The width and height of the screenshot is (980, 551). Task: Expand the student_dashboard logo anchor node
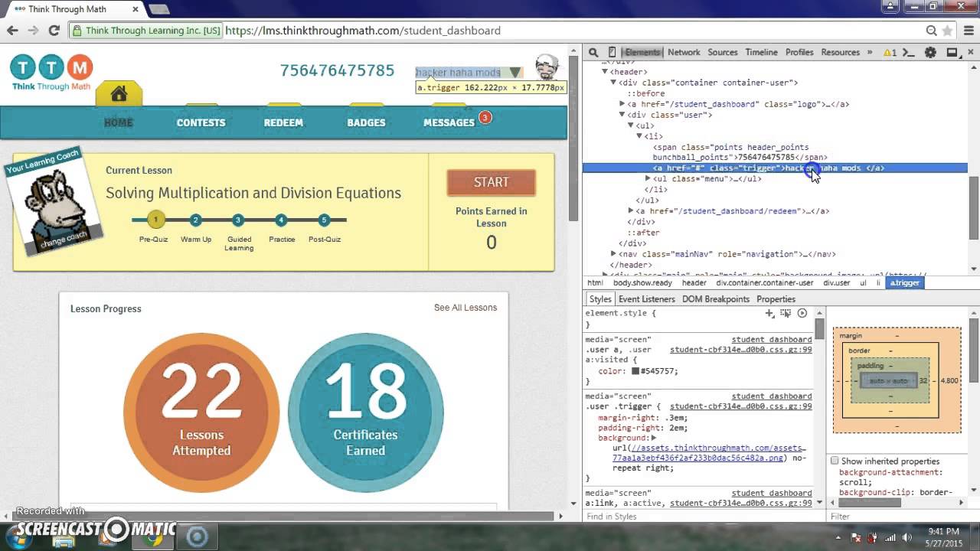(622, 104)
